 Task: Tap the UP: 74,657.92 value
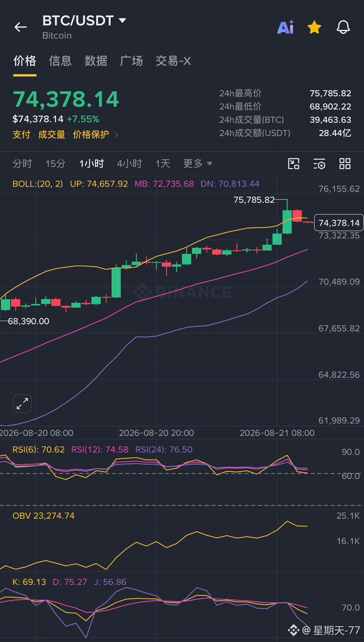[99, 184]
